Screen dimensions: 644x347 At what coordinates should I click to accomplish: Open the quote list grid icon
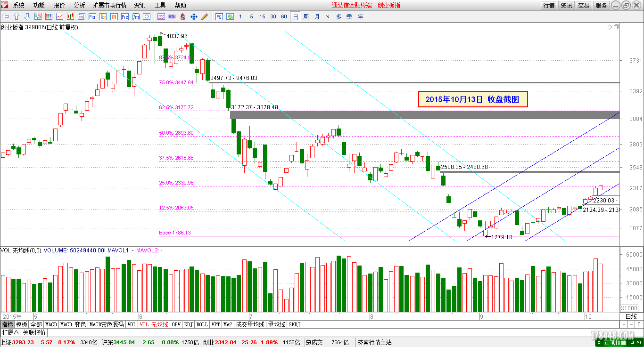49,16
